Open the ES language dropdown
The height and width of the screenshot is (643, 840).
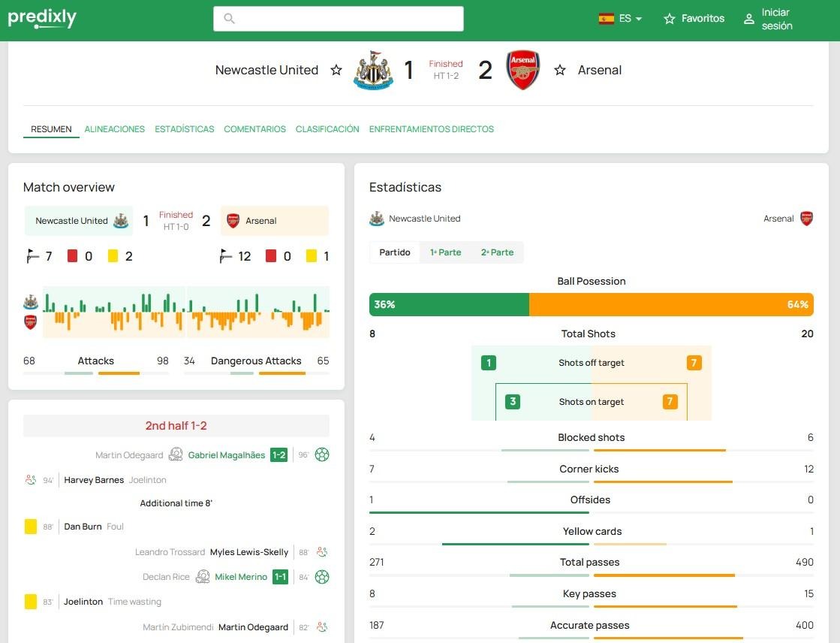[621, 19]
